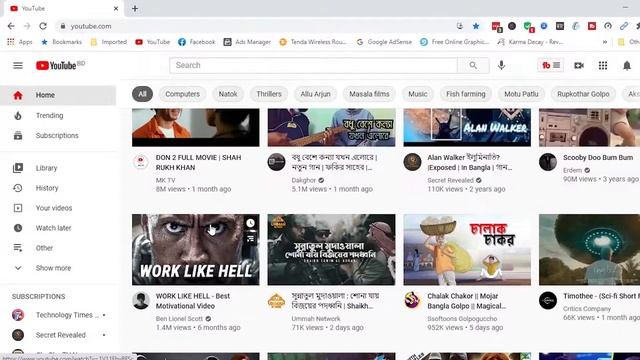The width and height of the screenshot is (640, 360).
Task: Reload the current page
Action: (43, 26)
